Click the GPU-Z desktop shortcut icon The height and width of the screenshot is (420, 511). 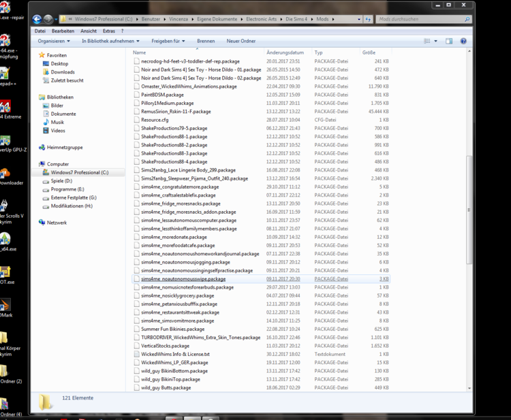click(x=5, y=141)
